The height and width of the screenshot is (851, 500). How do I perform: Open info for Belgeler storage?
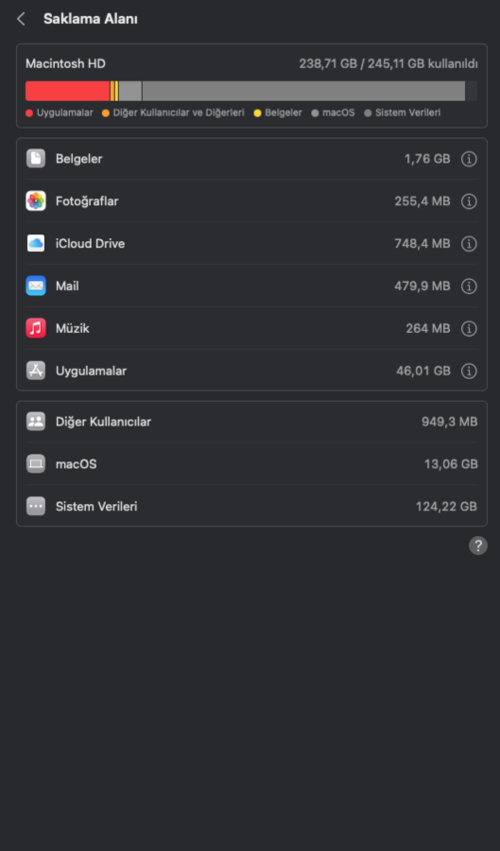pos(469,159)
